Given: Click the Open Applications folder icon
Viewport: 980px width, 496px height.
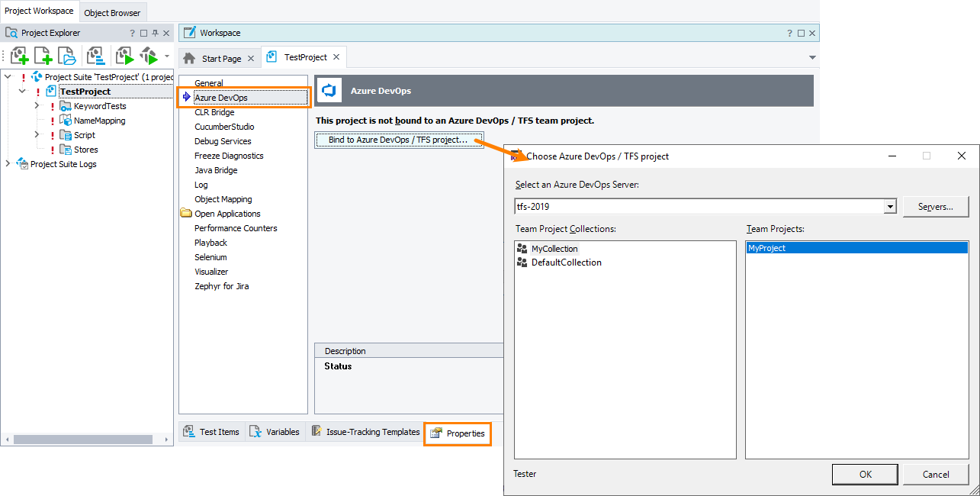Looking at the screenshot, I should (x=186, y=214).
